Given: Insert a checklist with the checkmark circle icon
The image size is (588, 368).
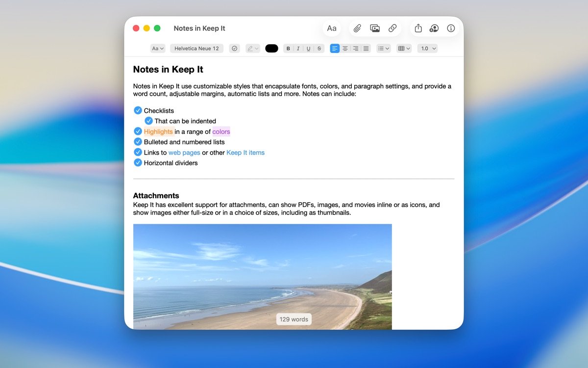Looking at the screenshot, I should point(235,48).
